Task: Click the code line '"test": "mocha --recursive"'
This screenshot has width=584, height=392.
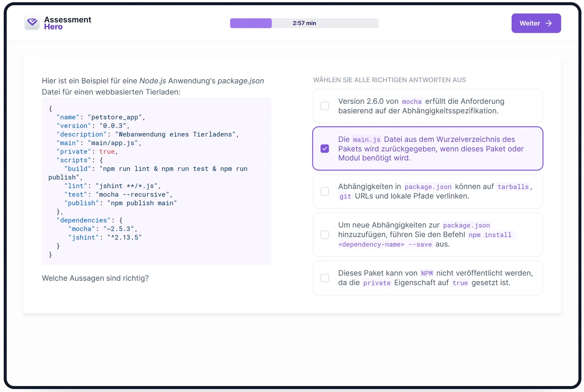Action: (x=118, y=195)
